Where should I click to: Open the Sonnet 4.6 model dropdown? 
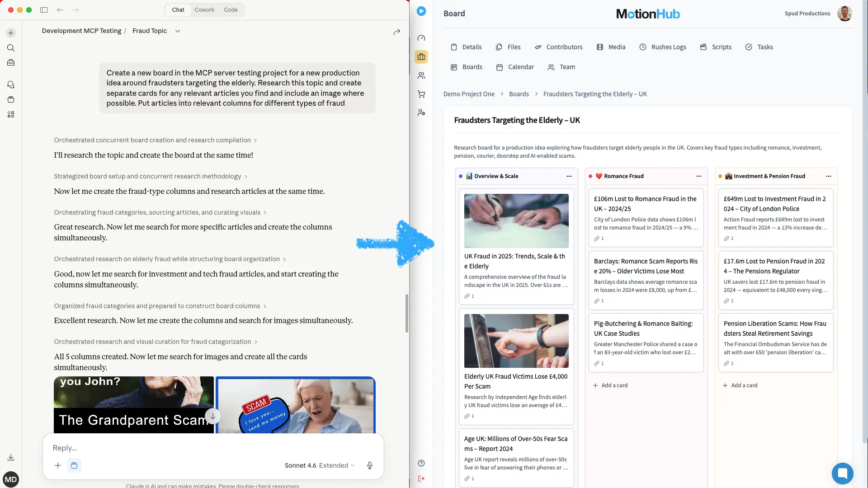pyautogui.click(x=319, y=465)
